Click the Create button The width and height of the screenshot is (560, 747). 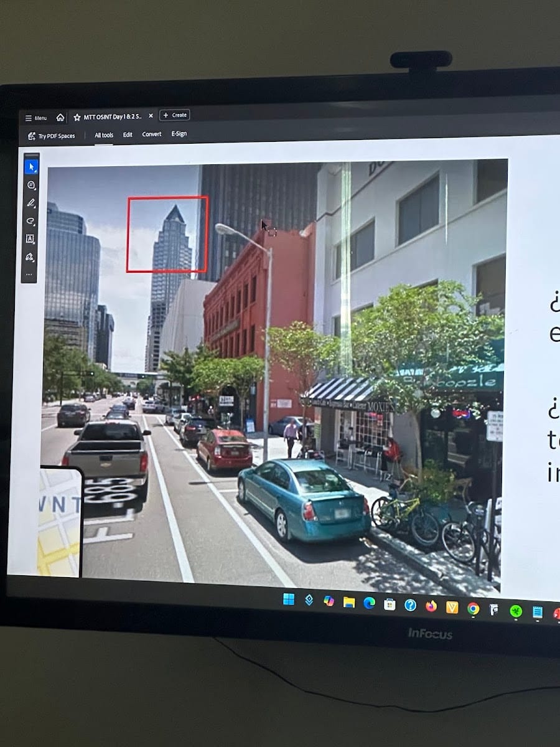(175, 115)
